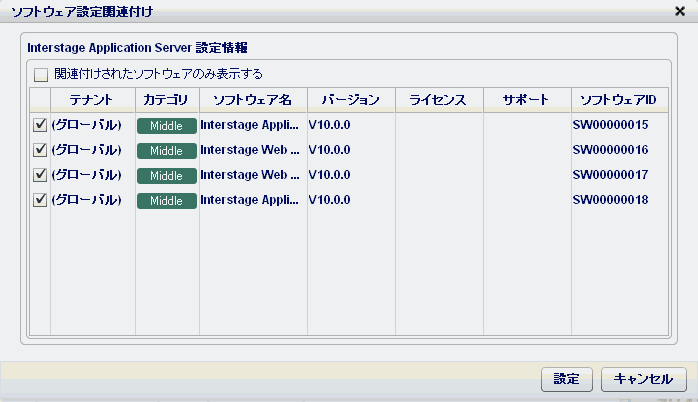The width and height of the screenshot is (698, 402).
Task: Close the ソフトウェア設定関連付け dialog
Action: pyautogui.click(x=680, y=11)
